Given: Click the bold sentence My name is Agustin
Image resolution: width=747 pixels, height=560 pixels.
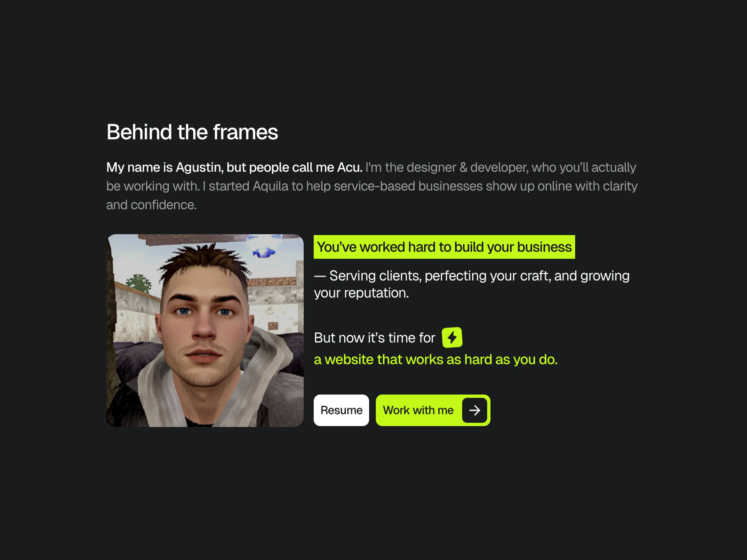Looking at the screenshot, I should pos(234,168).
